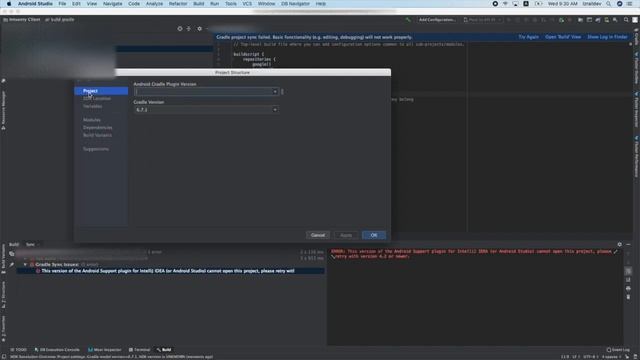The width and height of the screenshot is (640, 360).
Task: Click the Apply button in the dialog
Action: pyautogui.click(x=346, y=235)
